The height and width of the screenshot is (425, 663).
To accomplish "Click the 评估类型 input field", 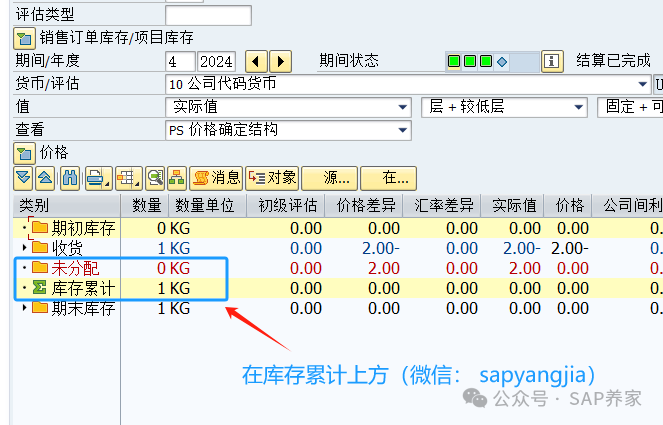I will click(208, 15).
